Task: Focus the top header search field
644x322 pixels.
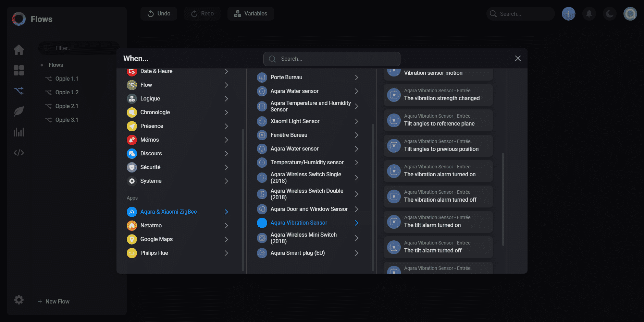Action: point(521,14)
